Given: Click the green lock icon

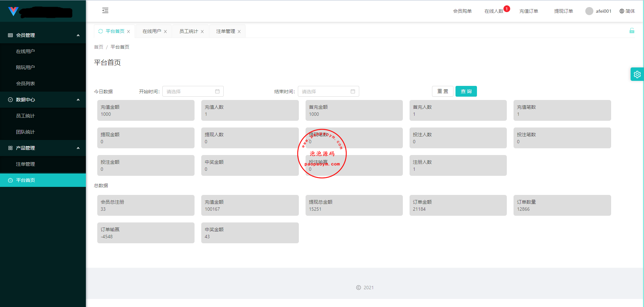Looking at the screenshot, I should 632,31.
